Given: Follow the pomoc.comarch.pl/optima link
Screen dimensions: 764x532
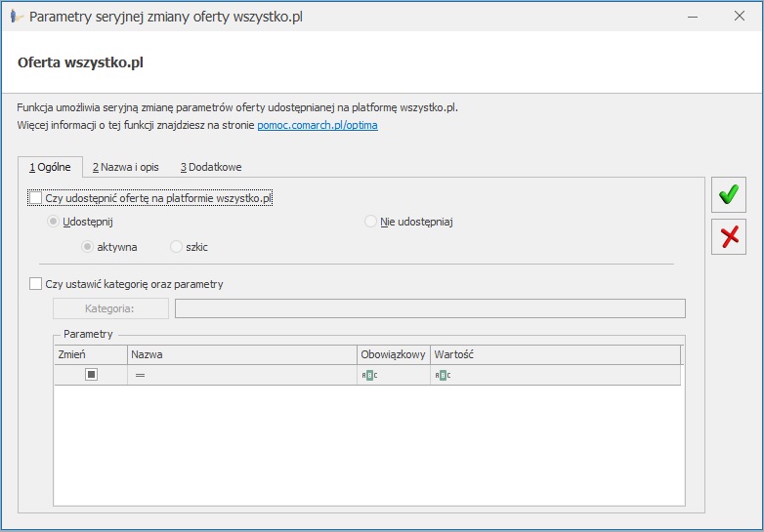Looking at the screenshot, I should pyautogui.click(x=318, y=125).
